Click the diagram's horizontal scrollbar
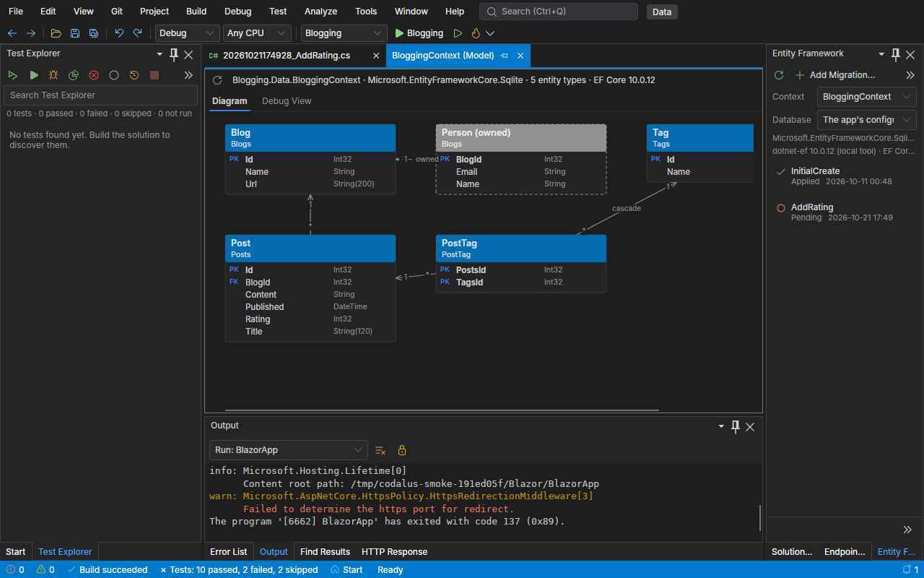924x578 pixels. 442,410
